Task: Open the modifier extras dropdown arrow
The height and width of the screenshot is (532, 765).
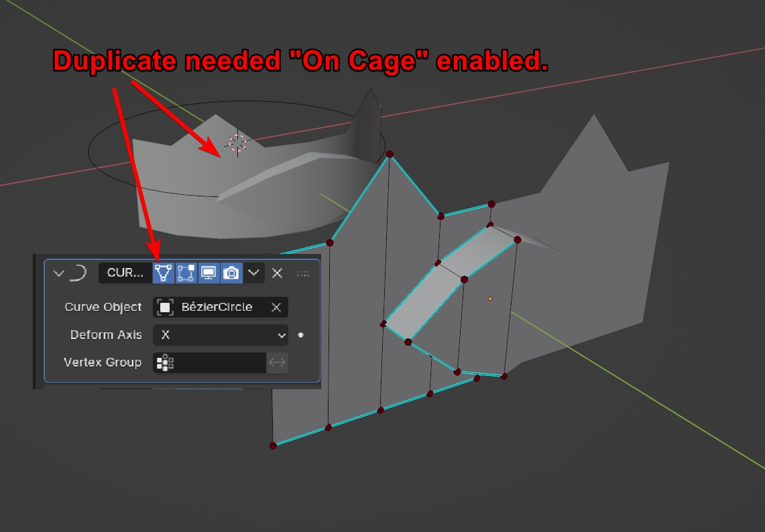Action: coord(253,273)
